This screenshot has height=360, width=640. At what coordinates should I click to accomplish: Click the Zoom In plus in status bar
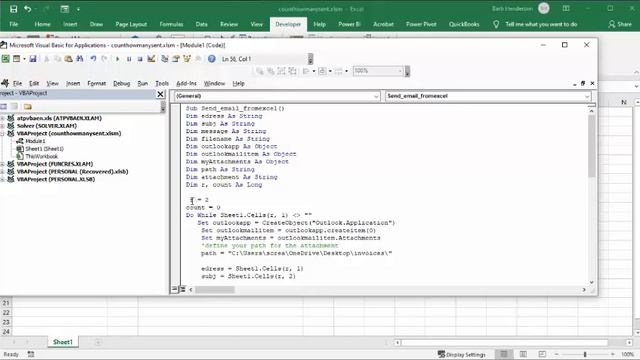pos(612,354)
